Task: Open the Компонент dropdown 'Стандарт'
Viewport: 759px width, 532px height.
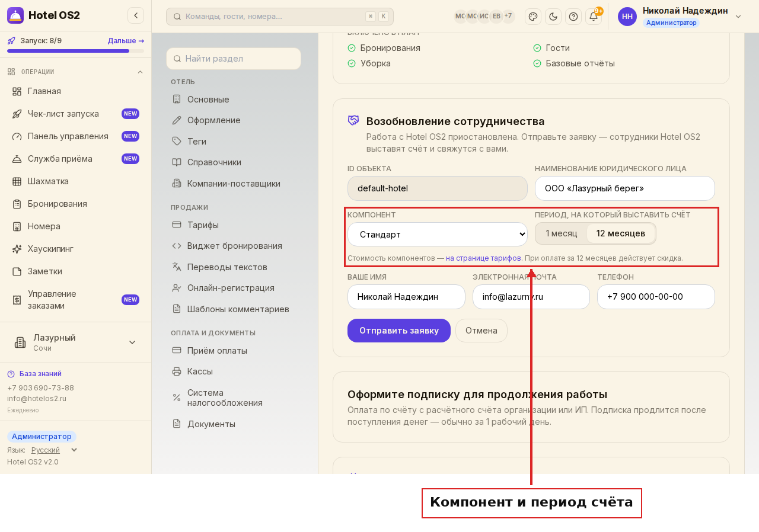Action: [x=438, y=234]
